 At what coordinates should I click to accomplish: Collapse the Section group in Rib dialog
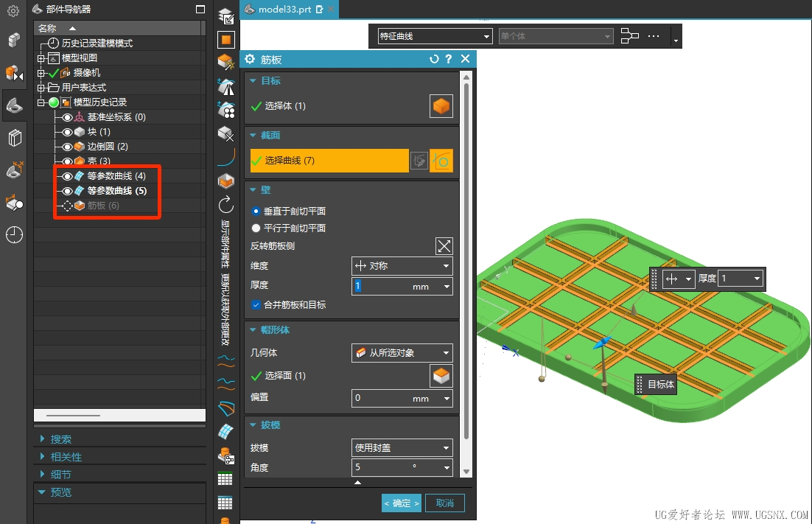click(x=253, y=135)
